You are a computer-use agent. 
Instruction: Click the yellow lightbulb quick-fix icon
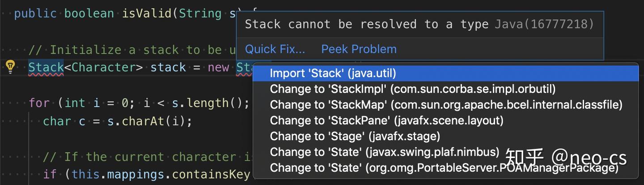tap(10, 67)
